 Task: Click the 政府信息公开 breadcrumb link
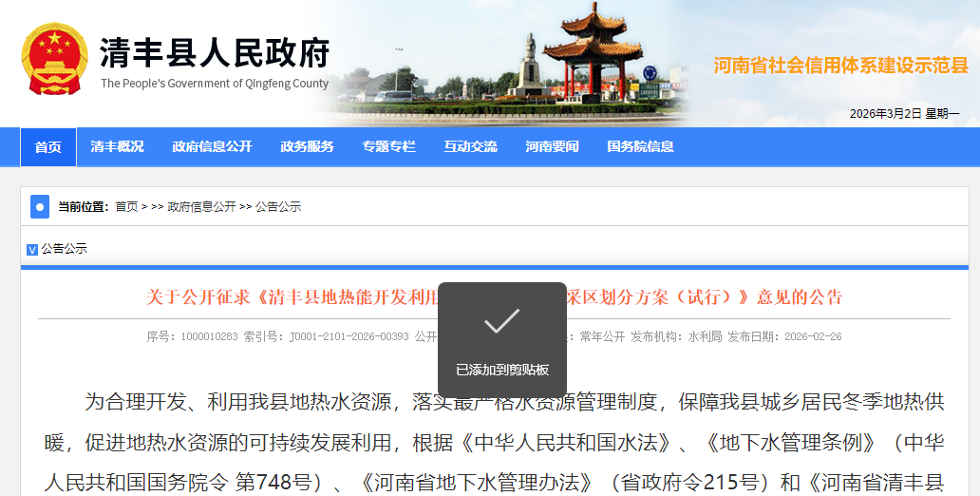[x=201, y=206]
